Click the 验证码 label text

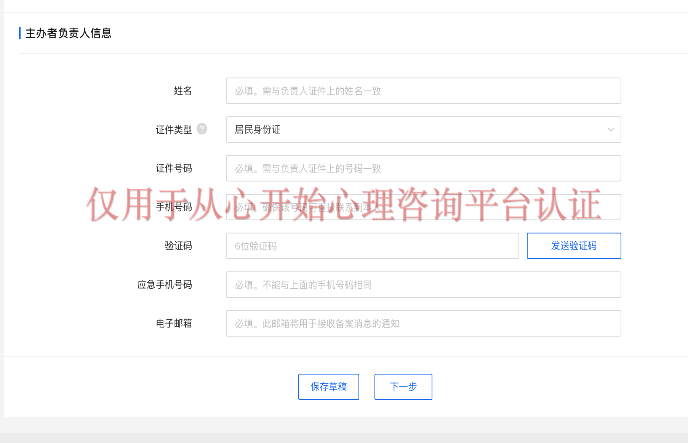(178, 246)
